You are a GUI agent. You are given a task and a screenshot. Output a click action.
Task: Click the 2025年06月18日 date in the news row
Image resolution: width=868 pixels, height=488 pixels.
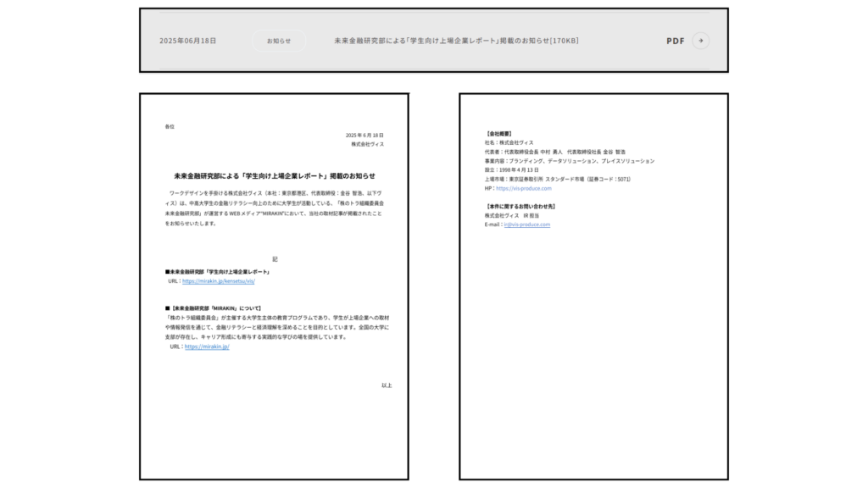click(188, 41)
